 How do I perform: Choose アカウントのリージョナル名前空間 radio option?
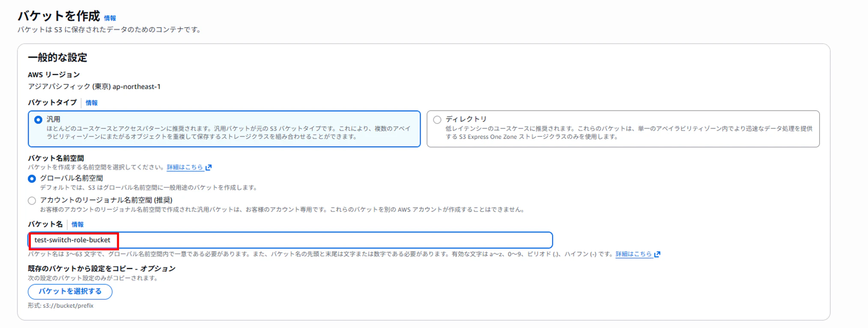coord(32,201)
